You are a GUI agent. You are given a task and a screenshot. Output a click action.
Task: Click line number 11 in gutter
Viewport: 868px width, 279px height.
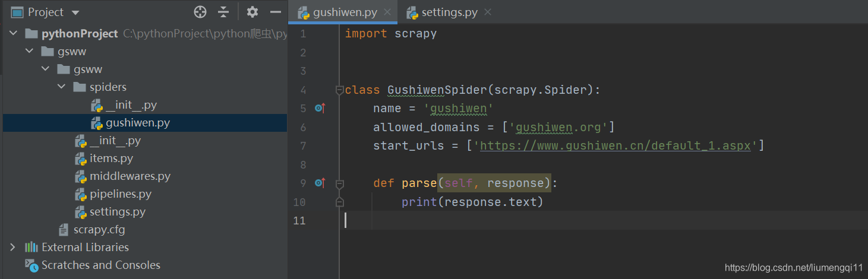299,221
